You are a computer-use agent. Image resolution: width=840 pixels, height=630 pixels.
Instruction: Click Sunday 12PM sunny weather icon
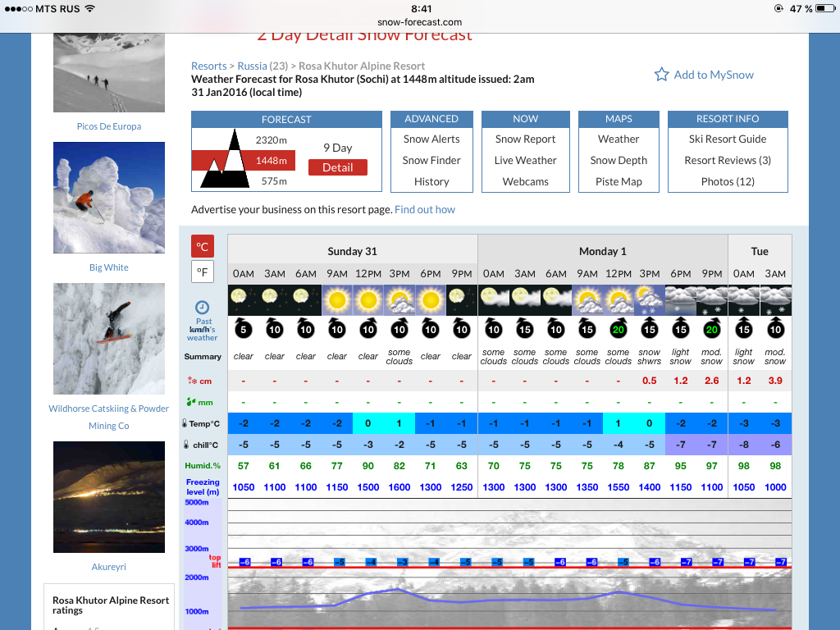[x=368, y=300]
